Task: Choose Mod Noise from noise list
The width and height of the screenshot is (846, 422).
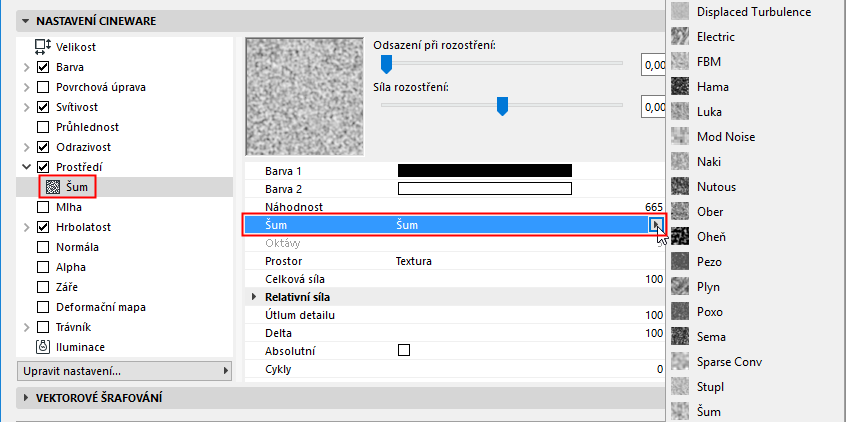Action: 726,137
